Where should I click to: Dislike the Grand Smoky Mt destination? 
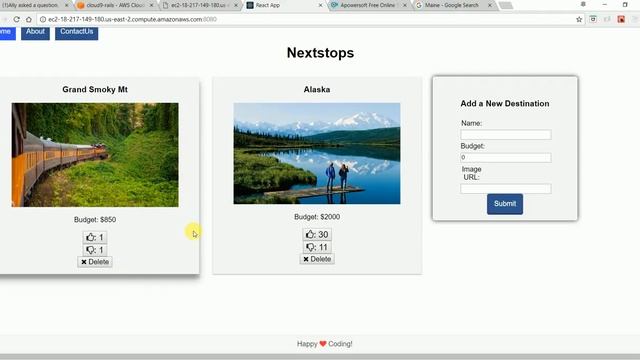(95, 250)
